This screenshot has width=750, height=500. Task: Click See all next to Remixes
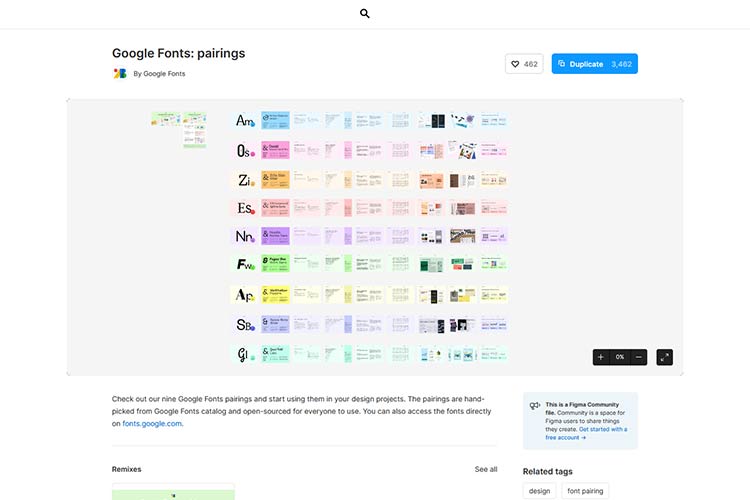(486, 469)
